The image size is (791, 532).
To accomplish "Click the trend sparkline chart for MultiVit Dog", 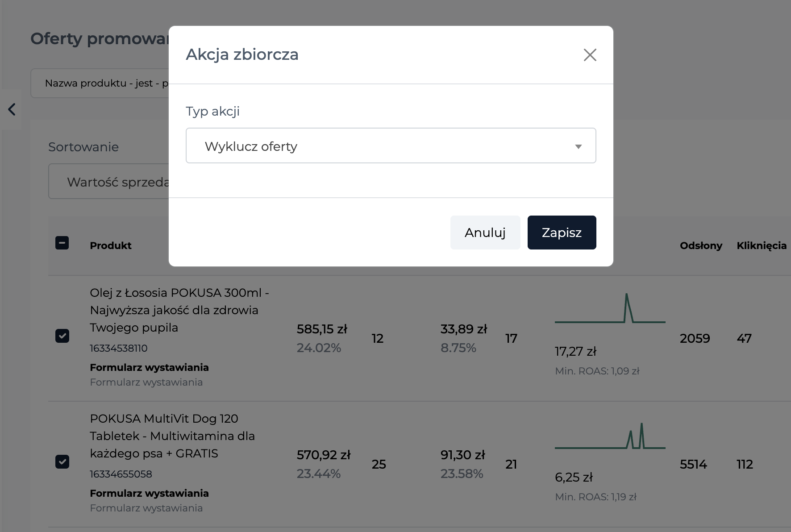I will (x=610, y=436).
